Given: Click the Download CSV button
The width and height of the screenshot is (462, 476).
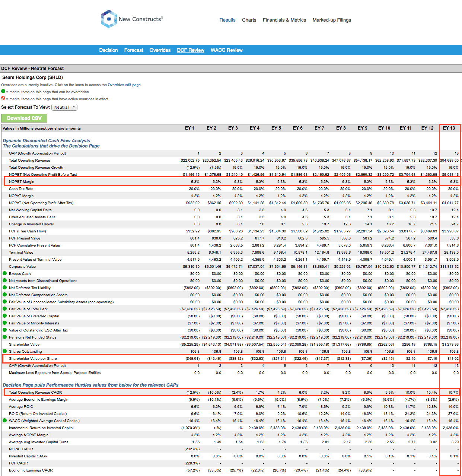Looking at the screenshot, I should tap(24, 118).
